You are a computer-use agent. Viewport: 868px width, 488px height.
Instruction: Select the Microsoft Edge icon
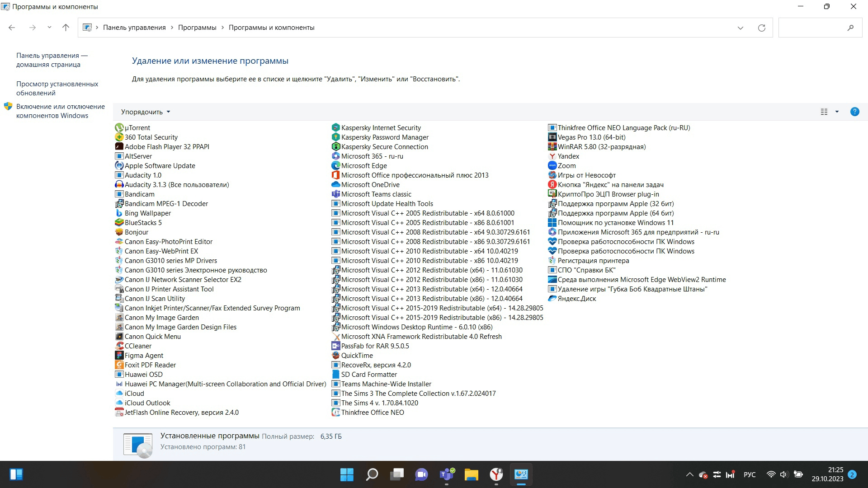pyautogui.click(x=336, y=166)
